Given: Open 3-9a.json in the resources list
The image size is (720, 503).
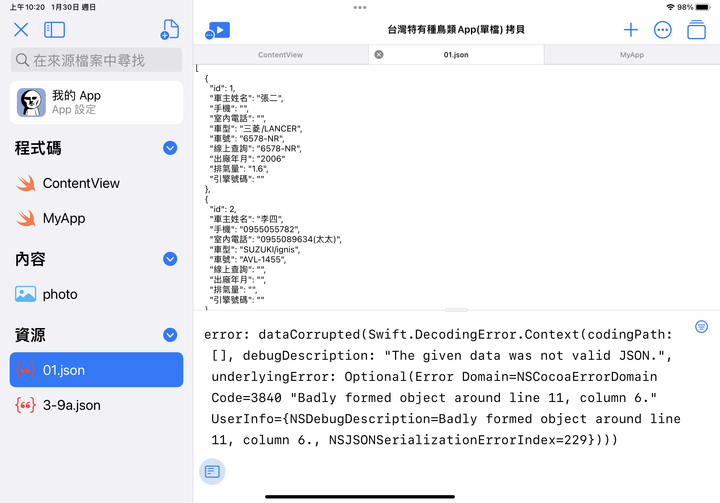Looking at the screenshot, I should (96, 405).
